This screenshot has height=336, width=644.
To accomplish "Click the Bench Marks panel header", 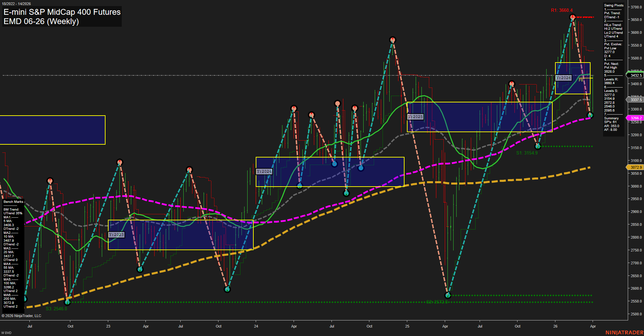I will tap(13, 201).
